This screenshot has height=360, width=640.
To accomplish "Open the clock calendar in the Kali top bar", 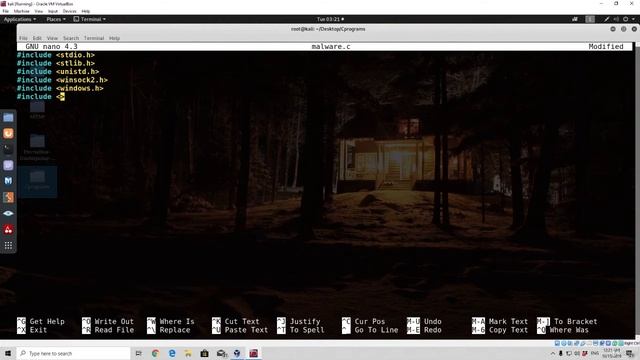I will point(330,19).
